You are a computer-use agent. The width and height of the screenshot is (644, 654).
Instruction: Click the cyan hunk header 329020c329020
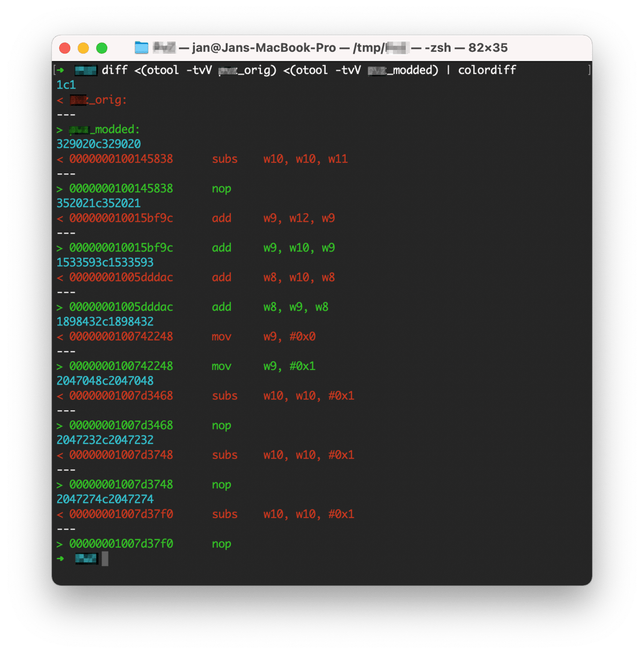pyautogui.click(x=99, y=144)
